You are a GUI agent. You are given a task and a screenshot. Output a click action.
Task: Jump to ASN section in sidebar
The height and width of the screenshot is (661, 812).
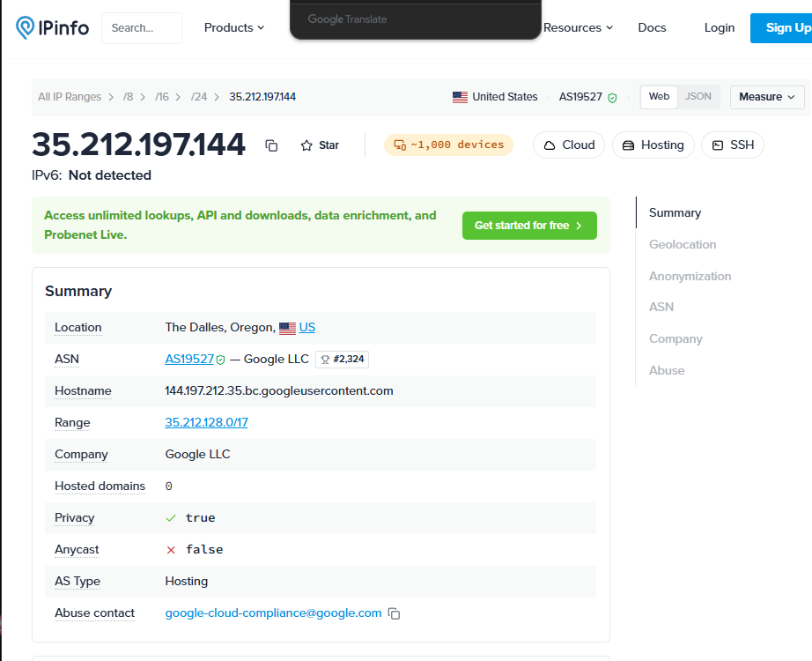[661, 308]
